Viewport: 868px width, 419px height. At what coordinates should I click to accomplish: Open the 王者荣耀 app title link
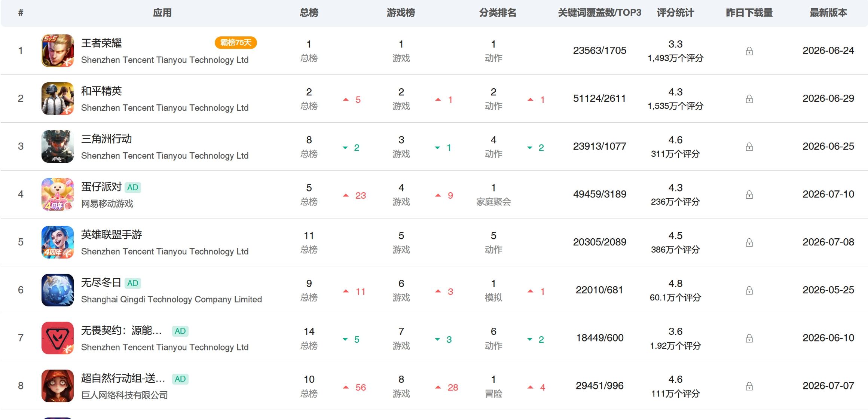[101, 43]
